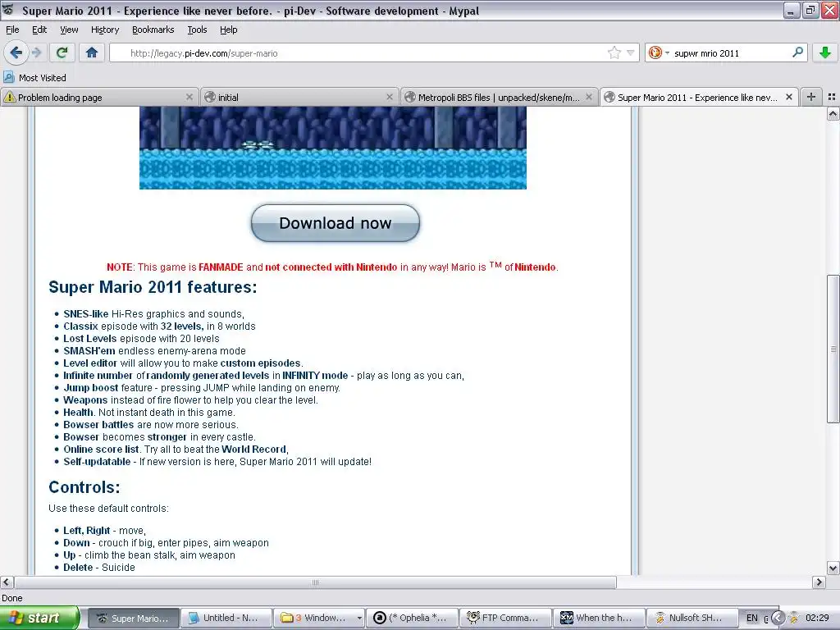This screenshot has height=630, width=840.
Task: Open the Windows Start button
Action: (x=39, y=618)
